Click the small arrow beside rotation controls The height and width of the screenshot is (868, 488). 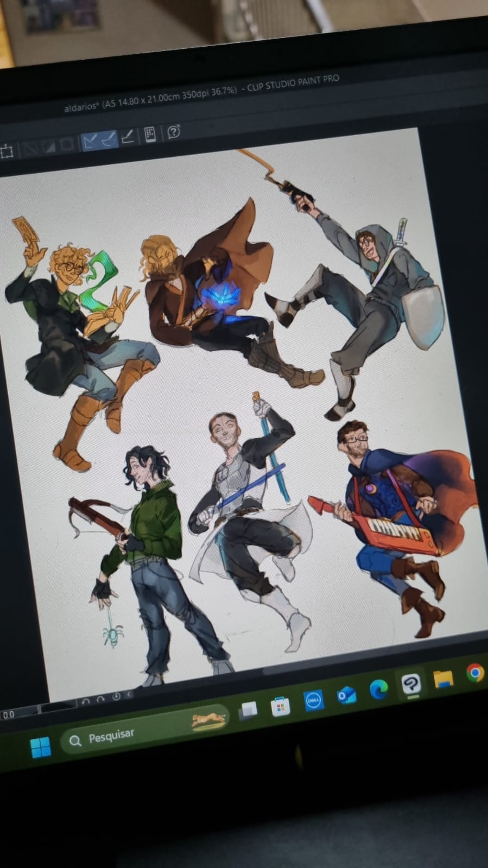[129, 695]
